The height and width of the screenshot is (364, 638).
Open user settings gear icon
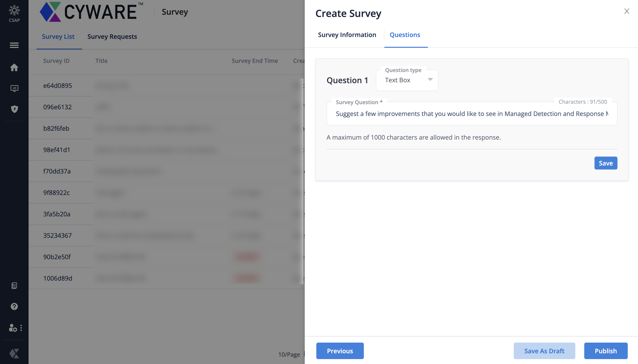tap(12, 328)
